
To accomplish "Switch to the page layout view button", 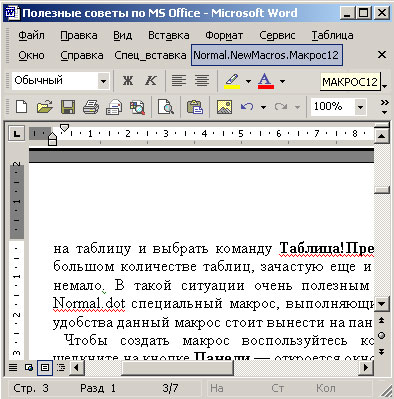I will pyautogui.click(x=45, y=368).
